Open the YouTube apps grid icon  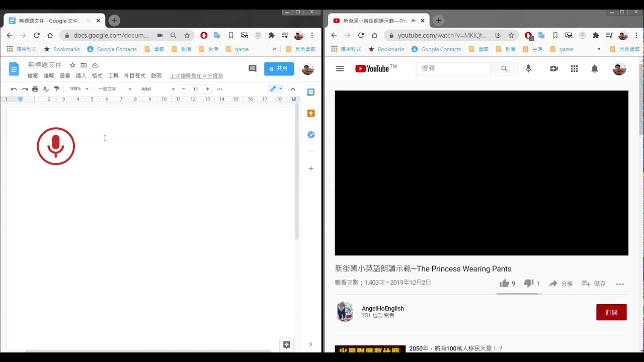(574, 69)
